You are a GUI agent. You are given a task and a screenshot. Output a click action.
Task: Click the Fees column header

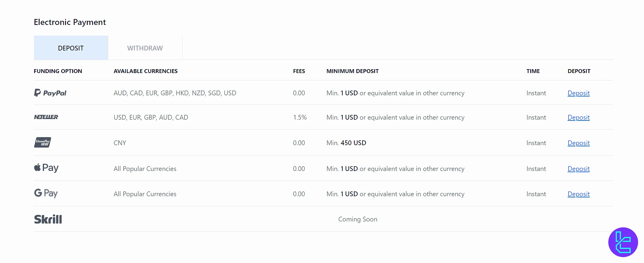pyautogui.click(x=299, y=71)
